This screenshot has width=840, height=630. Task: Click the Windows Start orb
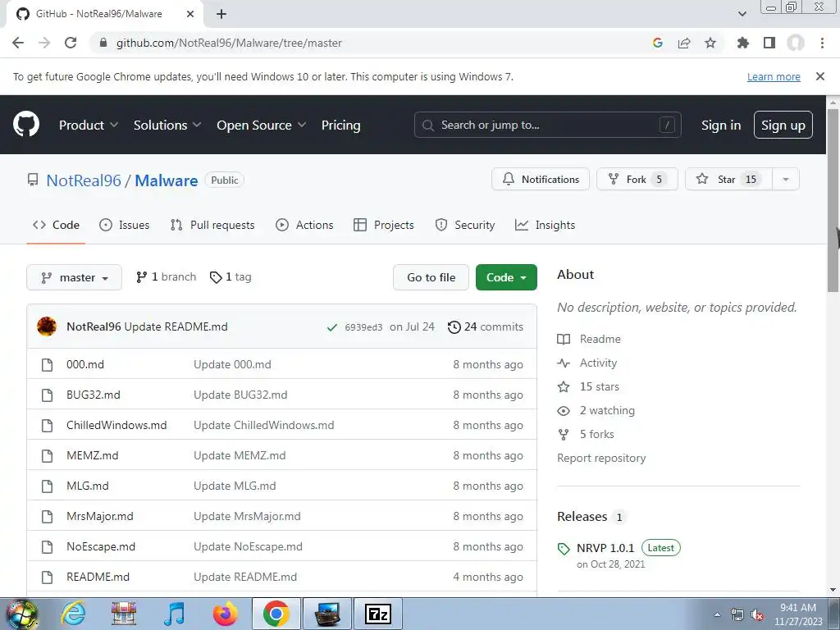[21, 614]
